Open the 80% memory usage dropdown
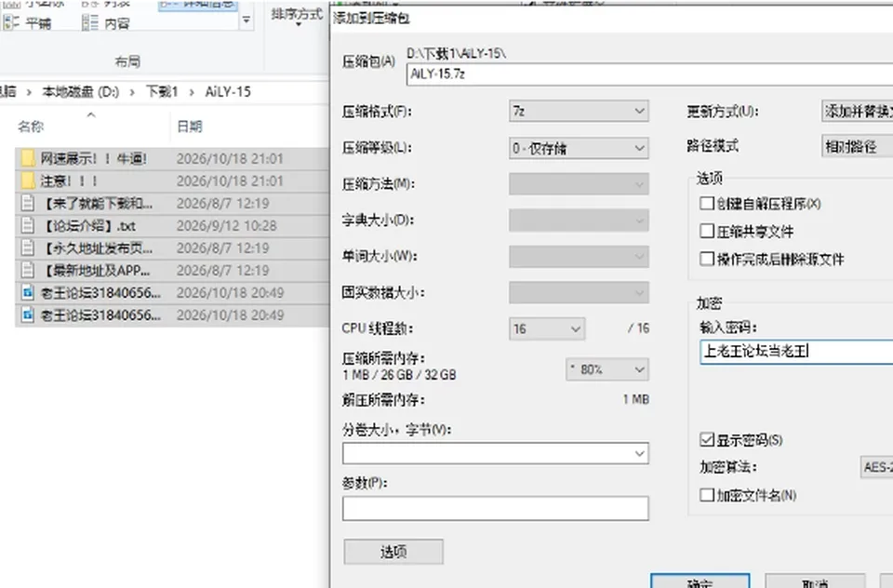 click(607, 369)
